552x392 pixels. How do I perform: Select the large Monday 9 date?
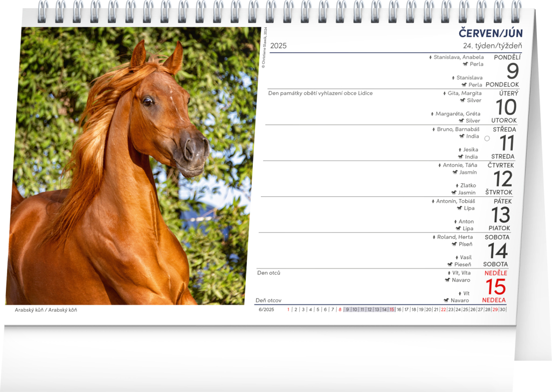(x=512, y=71)
